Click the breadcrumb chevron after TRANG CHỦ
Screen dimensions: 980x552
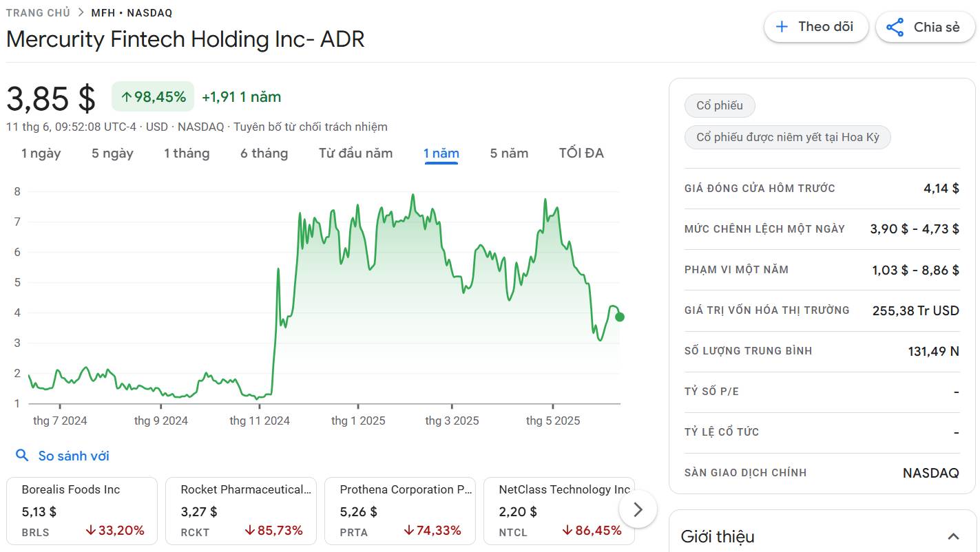pyautogui.click(x=81, y=13)
